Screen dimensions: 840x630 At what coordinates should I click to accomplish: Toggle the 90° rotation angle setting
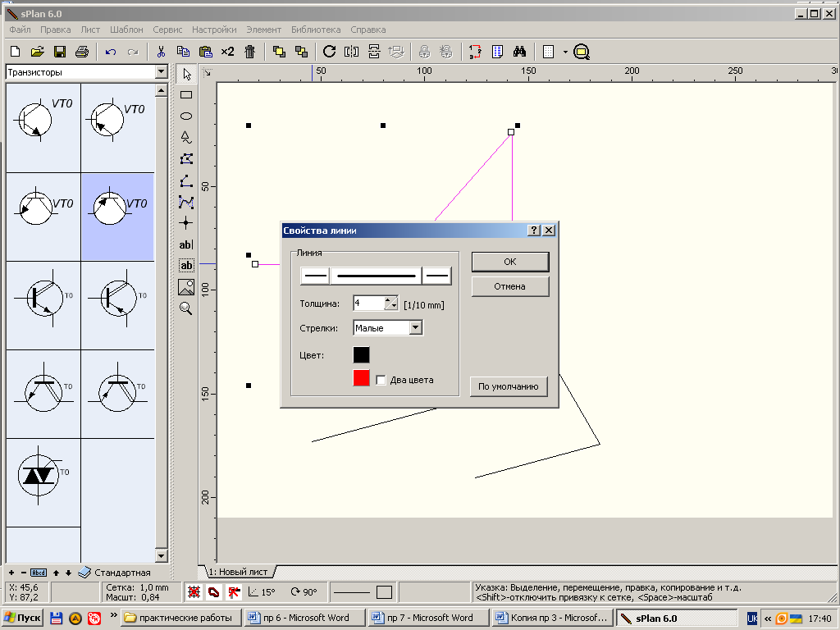[x=304, y=592]
